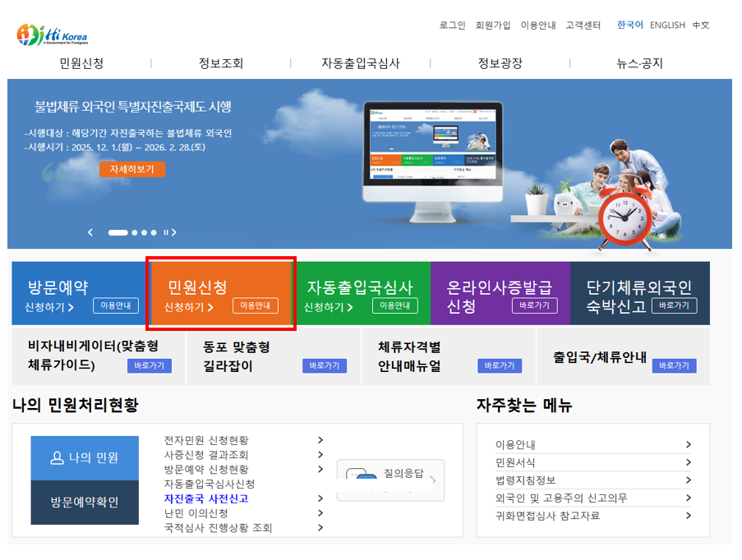The image size is (742, 560).
Task: Click the Hi Korea logo
Action: 52,34
